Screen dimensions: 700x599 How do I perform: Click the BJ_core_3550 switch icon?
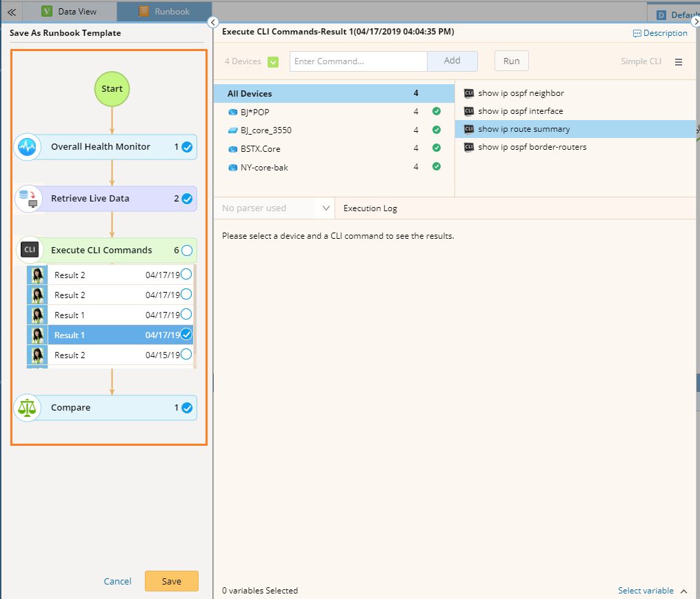(x=232, y=130)
